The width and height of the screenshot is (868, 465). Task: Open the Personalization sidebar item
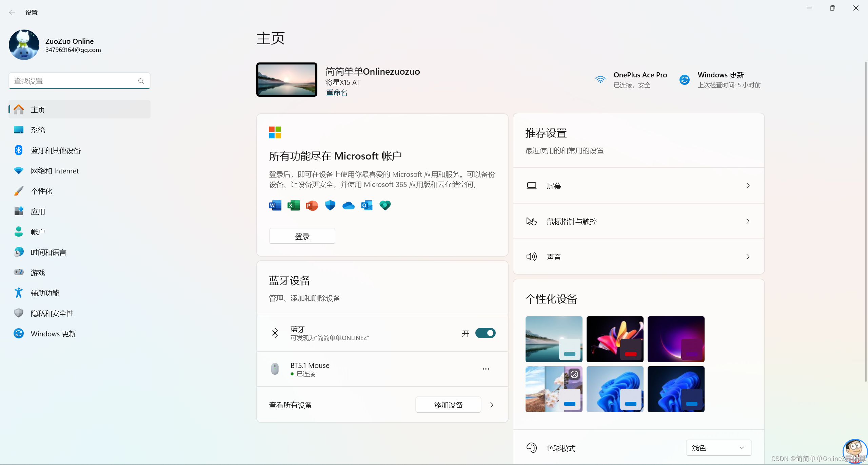tap(41, 191)
